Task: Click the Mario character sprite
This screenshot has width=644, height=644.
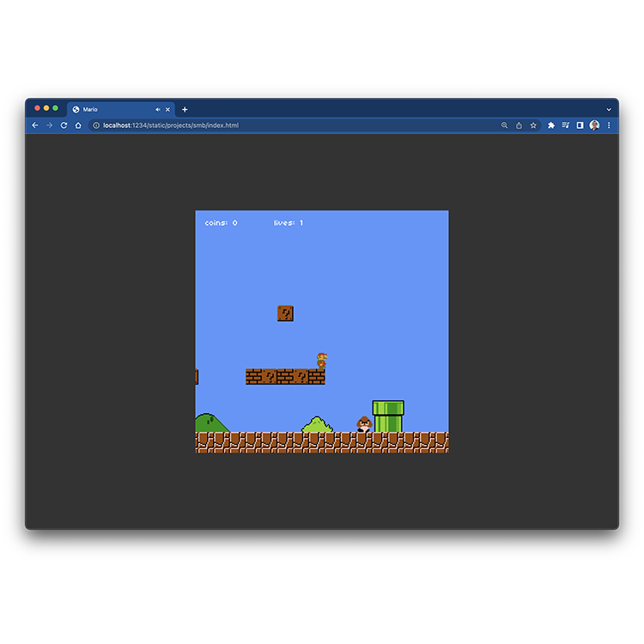Action: click(322, 361)
